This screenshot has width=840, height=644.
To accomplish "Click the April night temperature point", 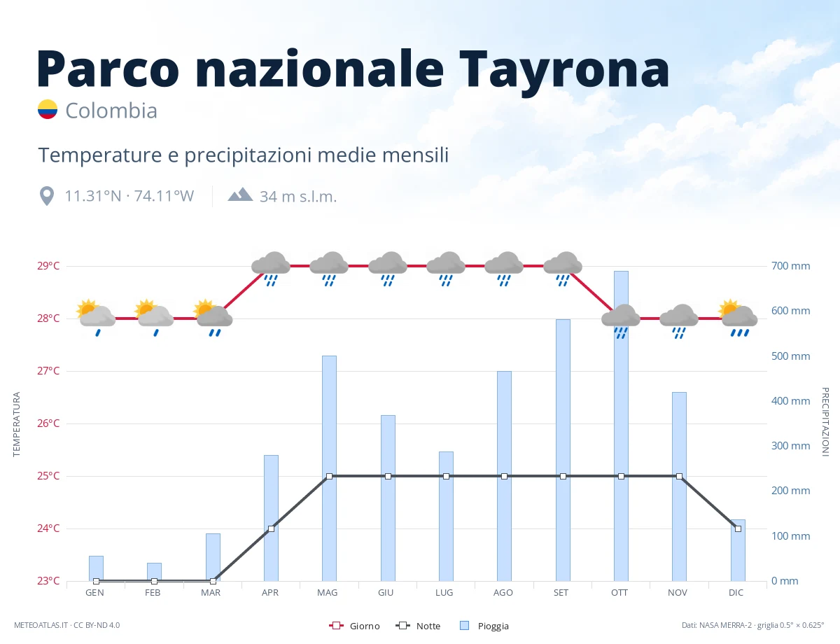I will [x=271, y=528].
